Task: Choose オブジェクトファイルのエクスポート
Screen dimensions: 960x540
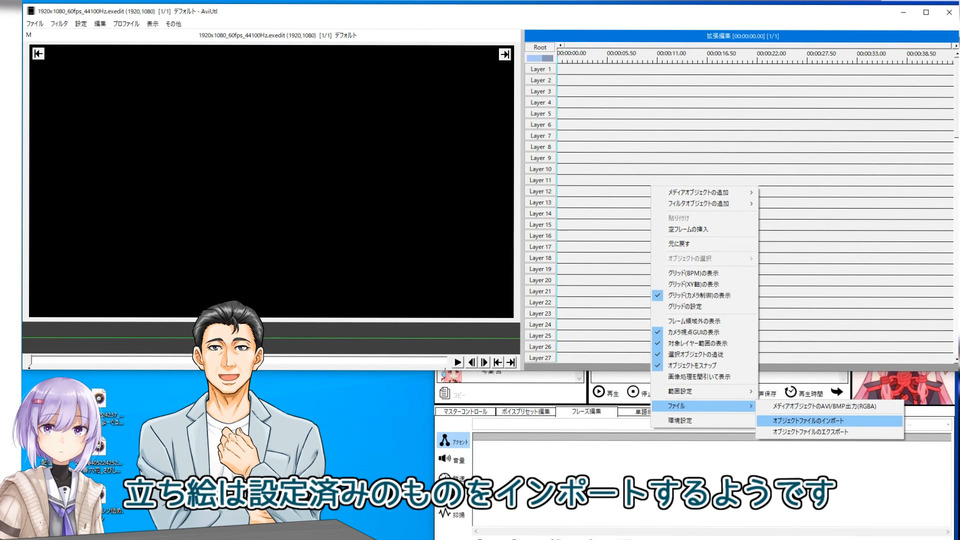Action: (830, 432)
